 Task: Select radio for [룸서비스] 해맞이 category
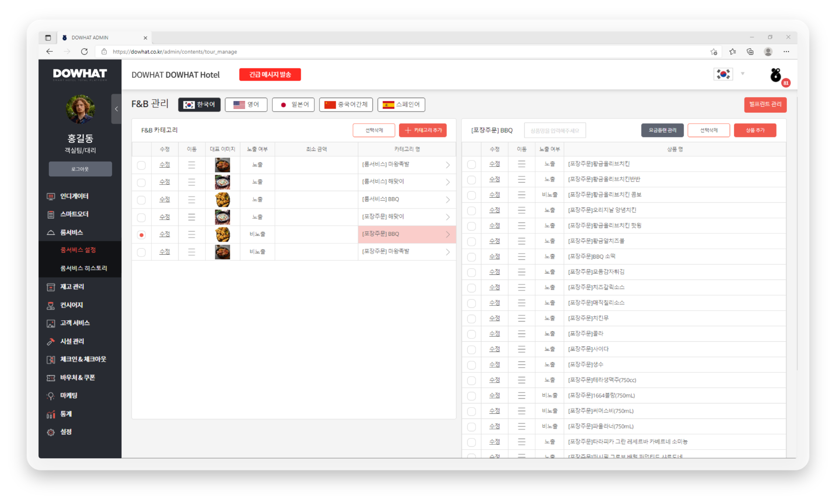pyautogui.click(x=141, y=183)
